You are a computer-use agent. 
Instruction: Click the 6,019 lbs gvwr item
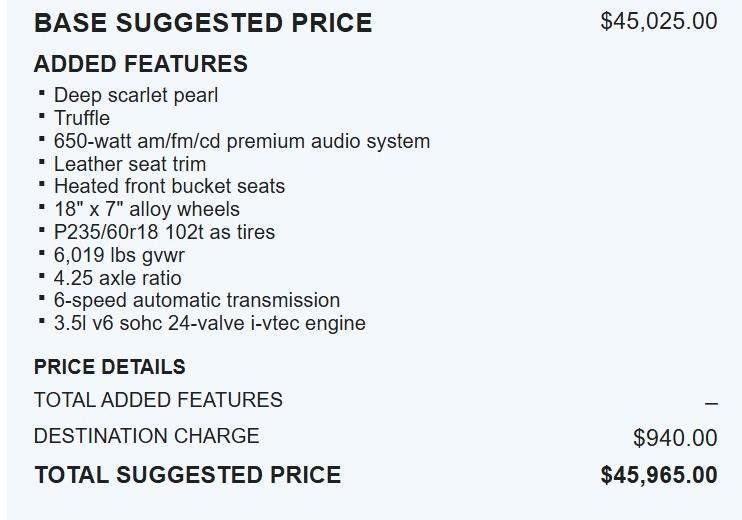click(x=119, y=255)
